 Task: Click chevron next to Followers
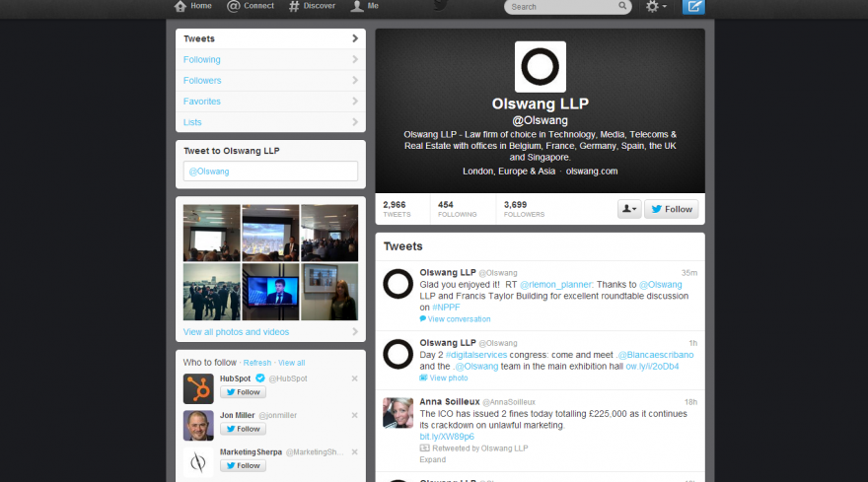coord(355,80)
